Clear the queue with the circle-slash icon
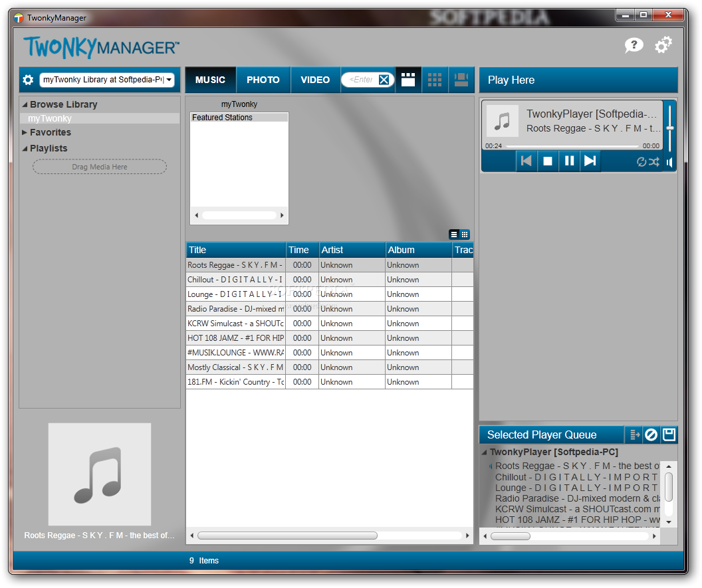702x588 pixels. click(651, 435)
